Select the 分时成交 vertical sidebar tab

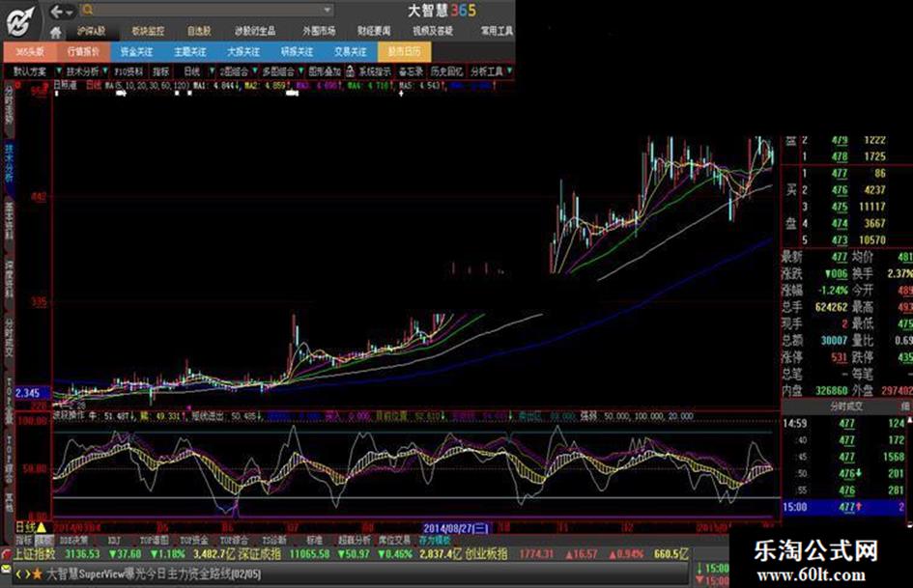9,338
